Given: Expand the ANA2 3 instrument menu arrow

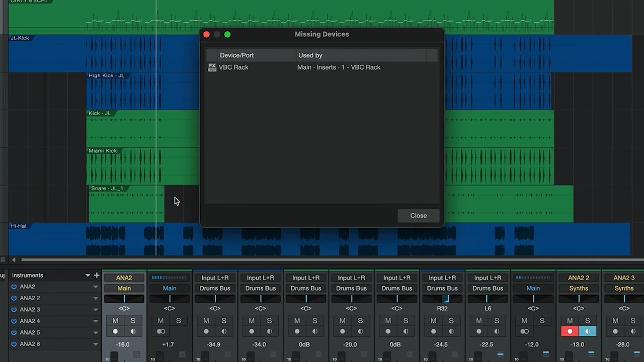Looking at the screenshot, I should pos(96,310).
